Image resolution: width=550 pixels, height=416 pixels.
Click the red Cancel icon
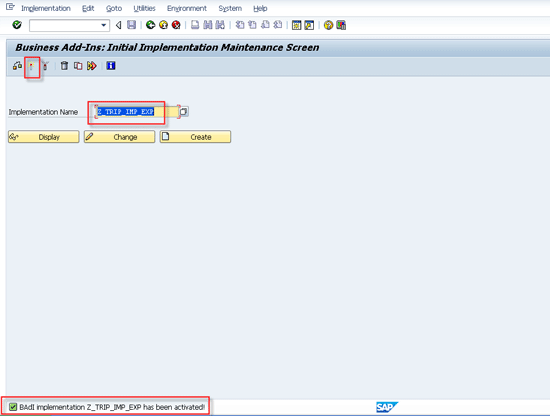pos(176,25)
